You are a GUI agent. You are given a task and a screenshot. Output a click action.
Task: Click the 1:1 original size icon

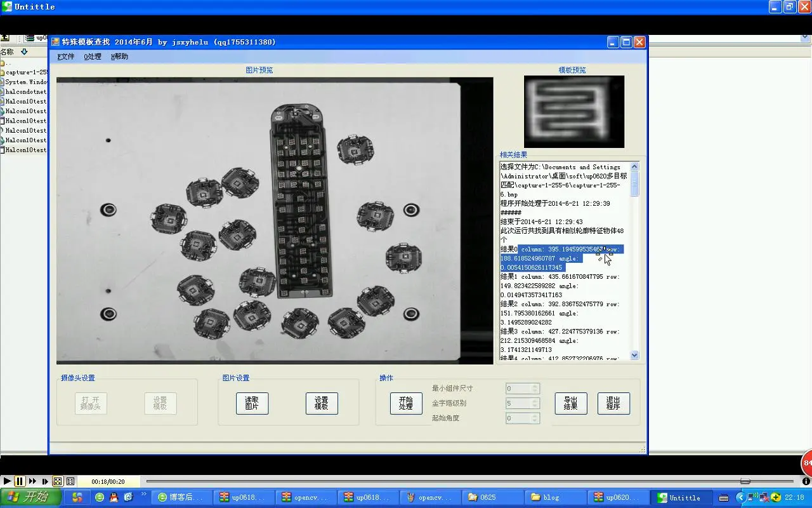pos(70,481)
